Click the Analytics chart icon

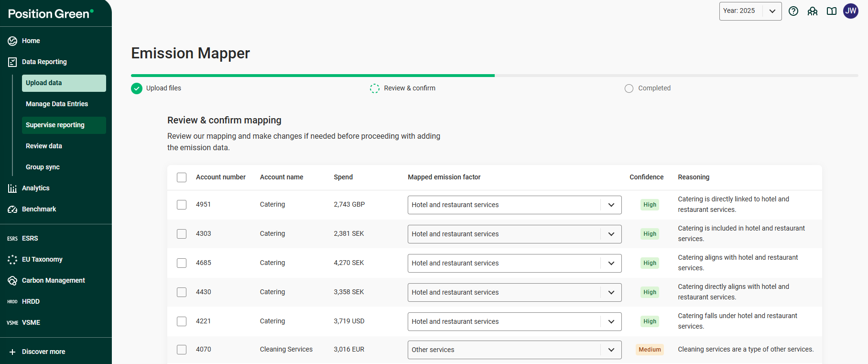12,188
